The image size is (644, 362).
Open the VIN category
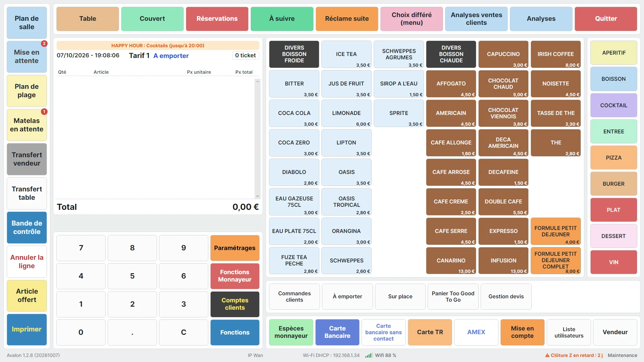pos(613,262)
